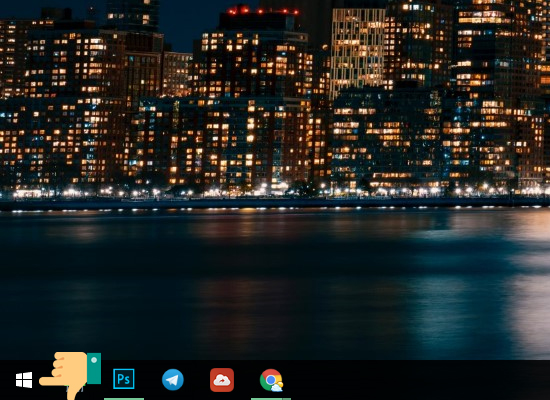Viewport: 550px width, 400px height.
Task: Click the thumbs-down hand graphic
Action: point(70,375)
